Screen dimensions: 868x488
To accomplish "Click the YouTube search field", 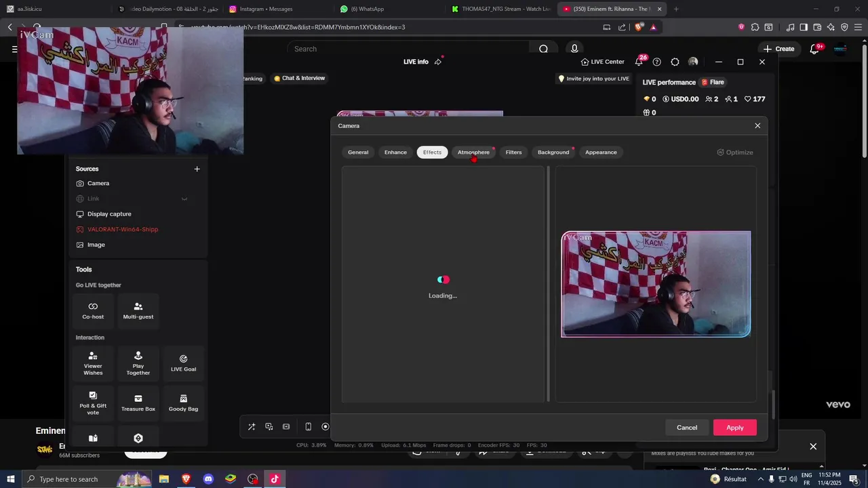I will [409, 49].
